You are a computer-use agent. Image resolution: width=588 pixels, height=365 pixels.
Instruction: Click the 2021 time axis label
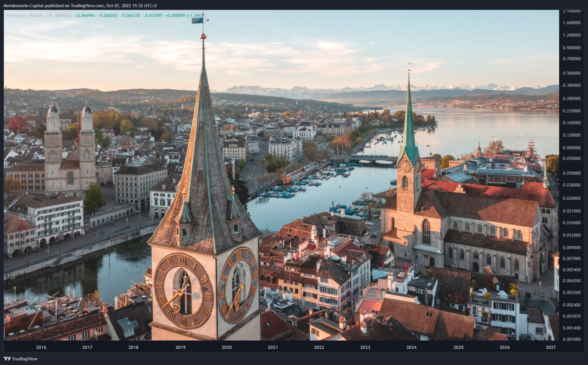pyautogui.click(x=273, y=347)
